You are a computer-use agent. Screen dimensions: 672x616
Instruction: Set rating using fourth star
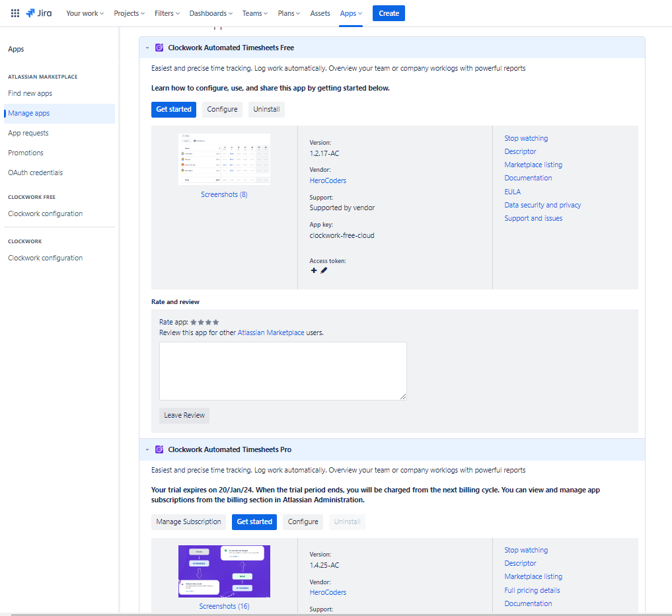click(x=216, y=322)
